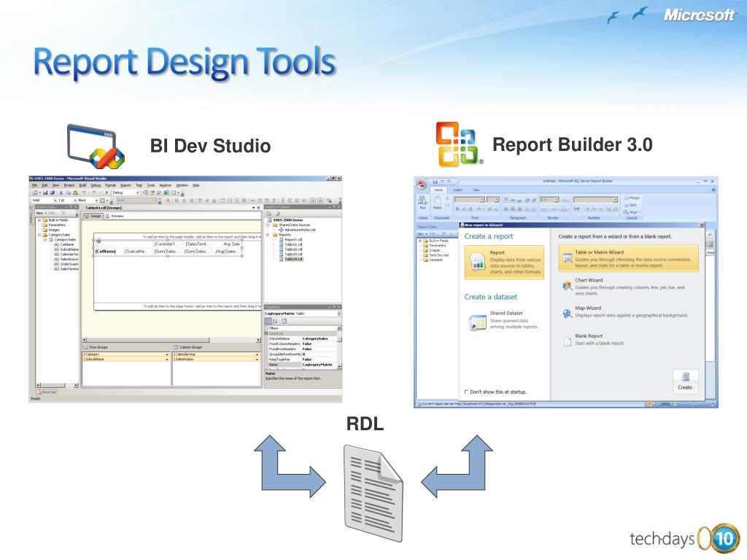
Task: Open the Format menu in Visual Studio
Action: 111,185
